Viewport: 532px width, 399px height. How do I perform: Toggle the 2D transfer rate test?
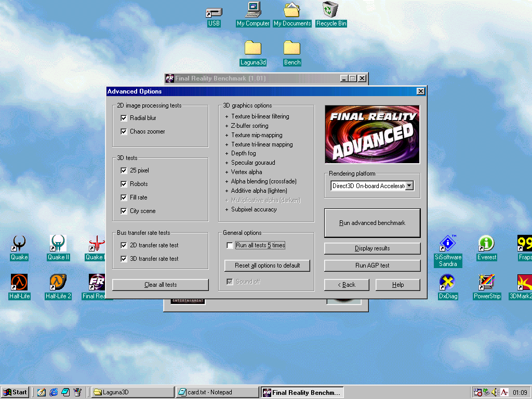pos(124,245)
